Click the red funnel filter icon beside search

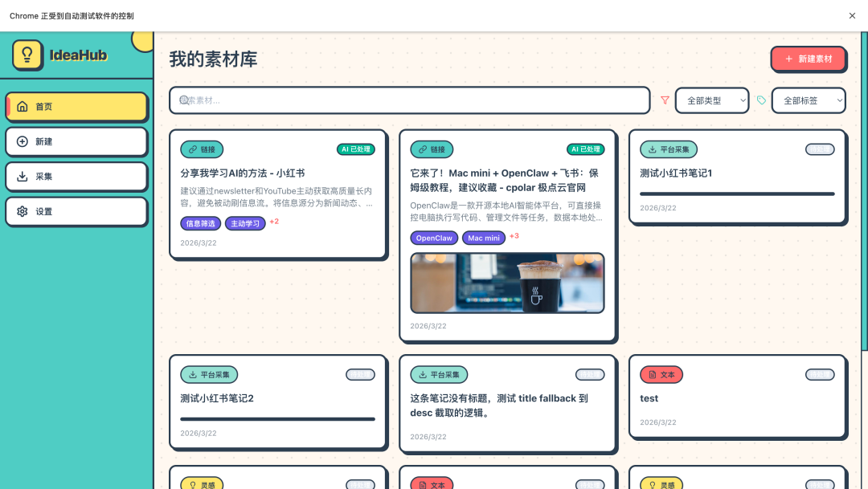(x=665, y=100)
